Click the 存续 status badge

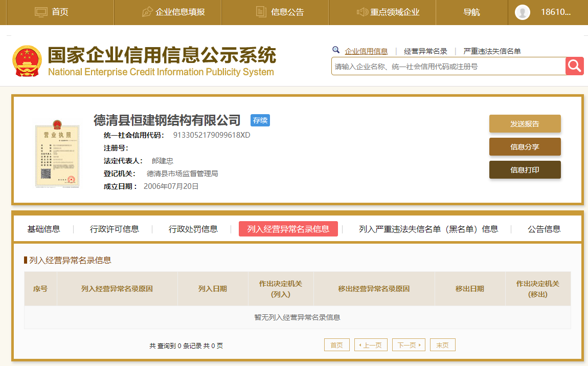pos(260,120)
